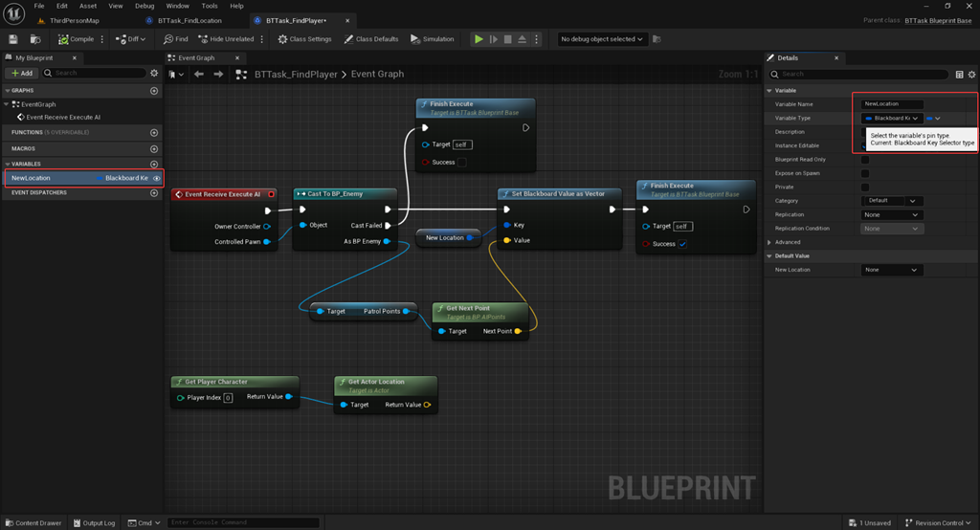Click the Details panel search field
Viewport: 980px width, 530px height.
[x=858, y=75]
